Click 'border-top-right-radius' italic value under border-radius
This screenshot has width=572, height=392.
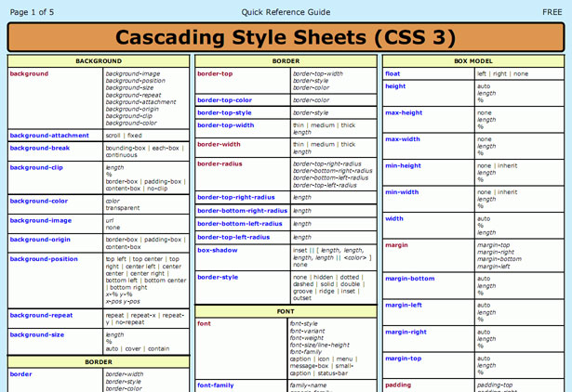(327, 163)
